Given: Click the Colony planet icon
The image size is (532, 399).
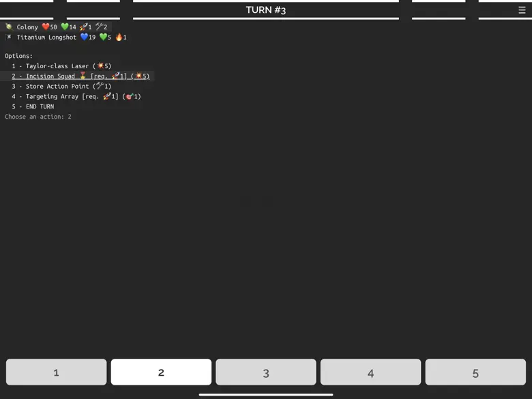Looking at the screenshot, I should click(9, 27).
